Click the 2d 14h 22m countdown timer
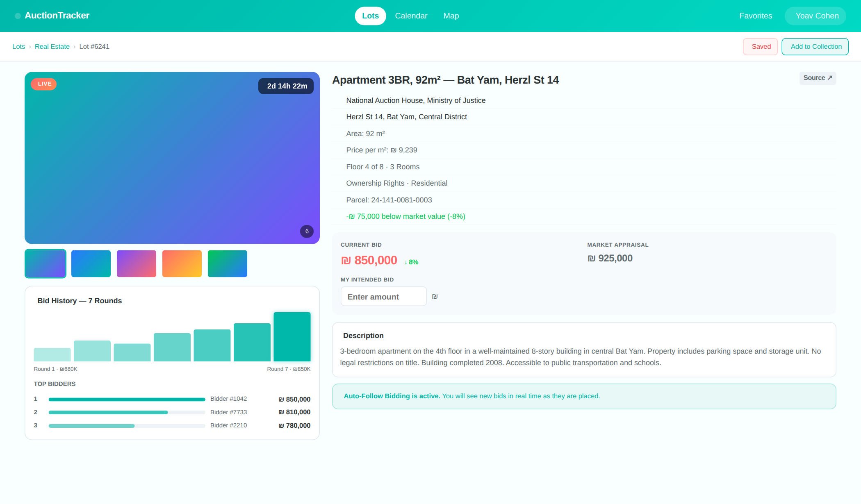 click(286, 86)
